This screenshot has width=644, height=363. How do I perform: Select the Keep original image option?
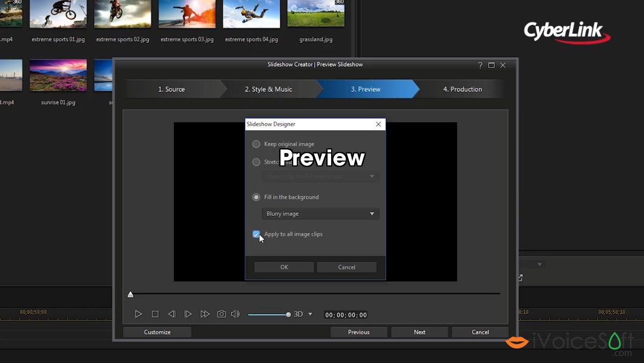[x=257, y=144]
